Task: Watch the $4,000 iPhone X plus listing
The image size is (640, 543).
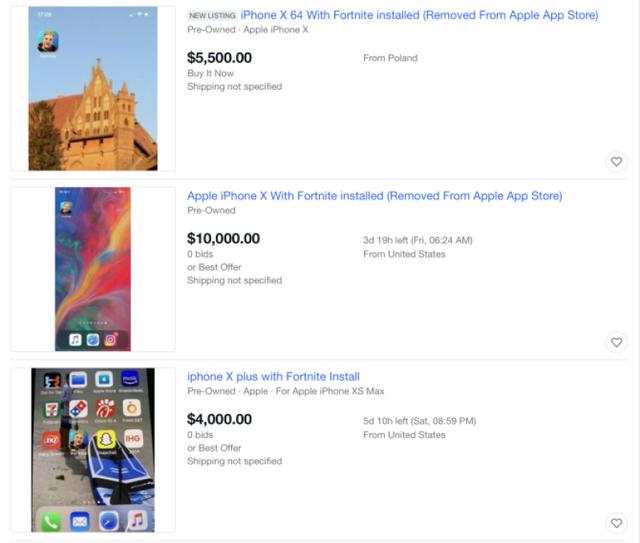Action: pyautogui.click(x=616, y=523)
